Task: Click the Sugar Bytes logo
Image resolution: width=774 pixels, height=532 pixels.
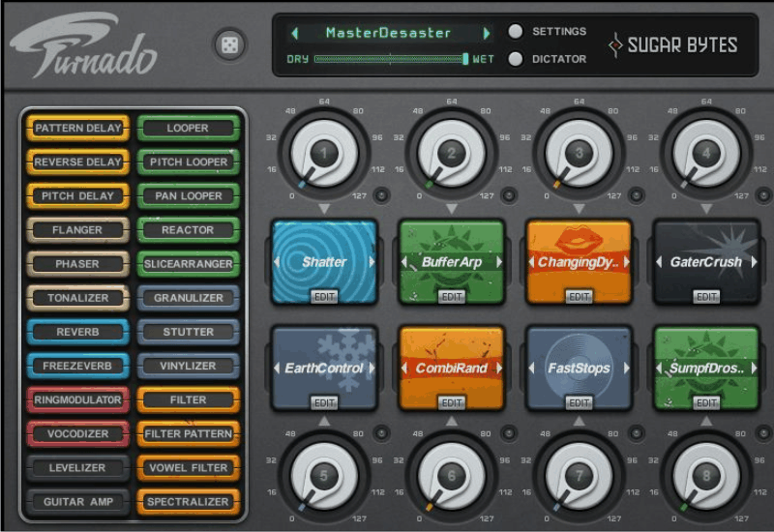Action: (672, 45)
